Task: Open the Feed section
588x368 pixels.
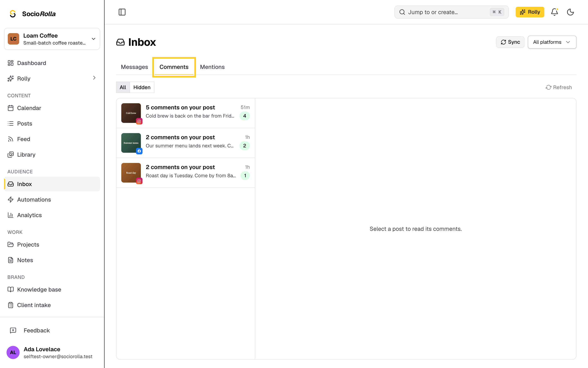Action: tap(52, 139)
